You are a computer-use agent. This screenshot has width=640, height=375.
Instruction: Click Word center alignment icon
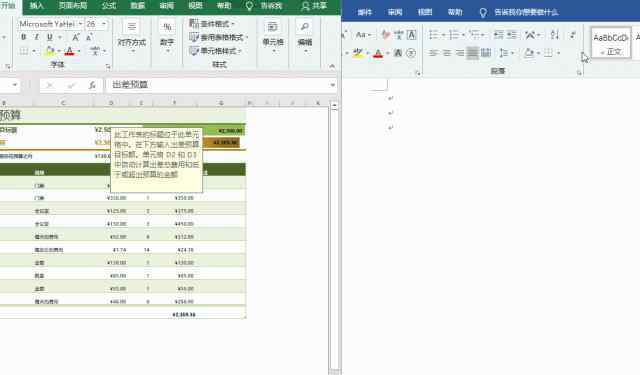[x=447, y=53]
